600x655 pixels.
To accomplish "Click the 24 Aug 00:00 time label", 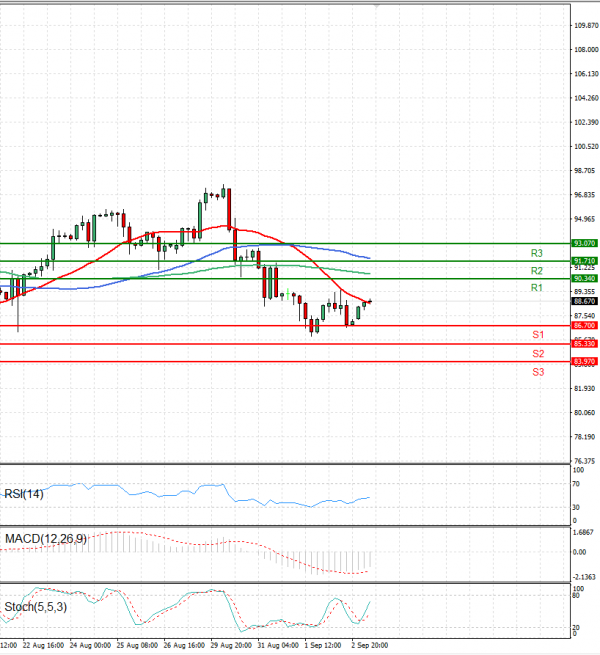I will [90, 645].
